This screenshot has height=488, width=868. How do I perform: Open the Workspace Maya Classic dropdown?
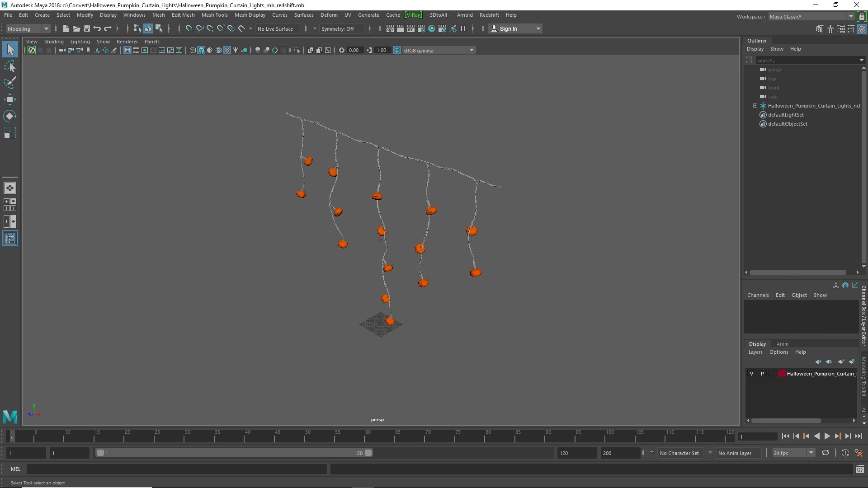click(811, 16)
